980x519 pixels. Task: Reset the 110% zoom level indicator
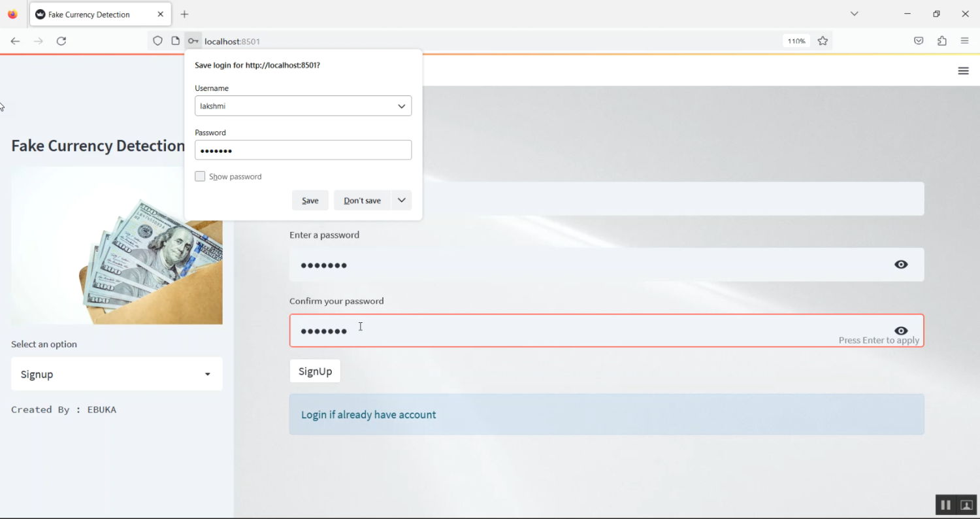(x=796, y=41)
